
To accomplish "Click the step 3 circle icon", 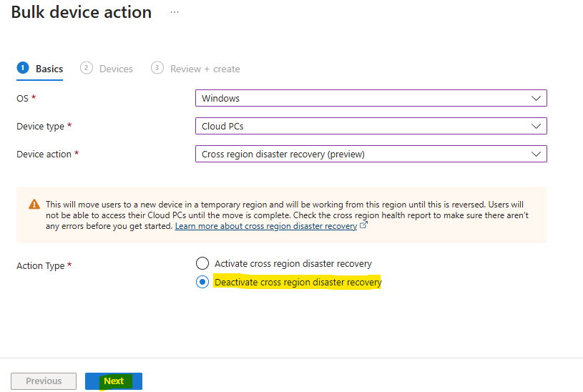I will 157,68.
